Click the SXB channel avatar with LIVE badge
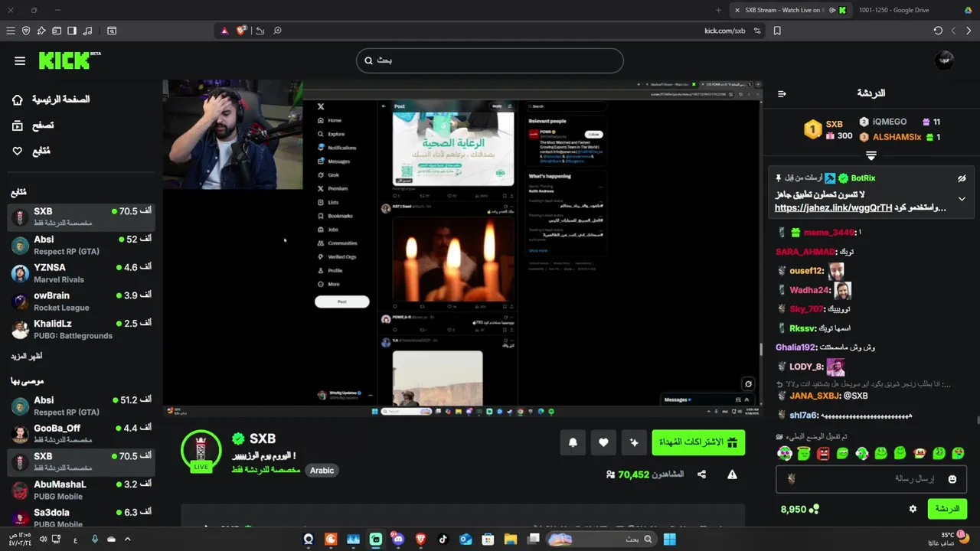The height and width of the screenshot is (551, 980). point(201,451)
